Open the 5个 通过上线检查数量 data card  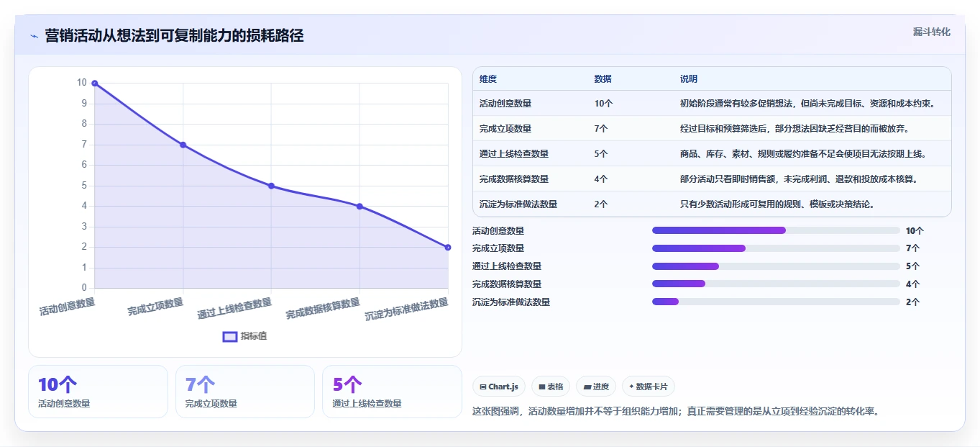click(392, 392)
